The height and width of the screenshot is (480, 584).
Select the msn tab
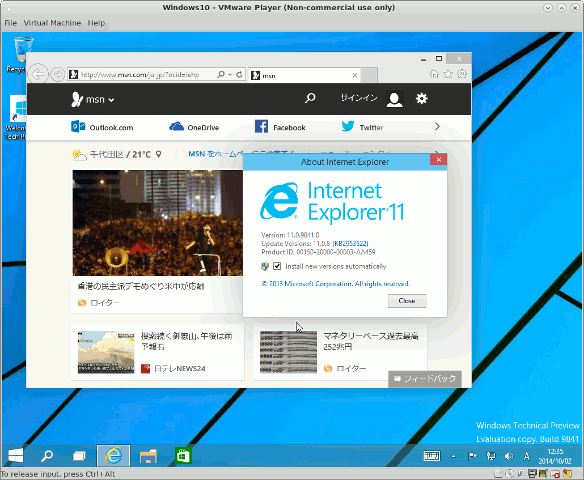304,76
